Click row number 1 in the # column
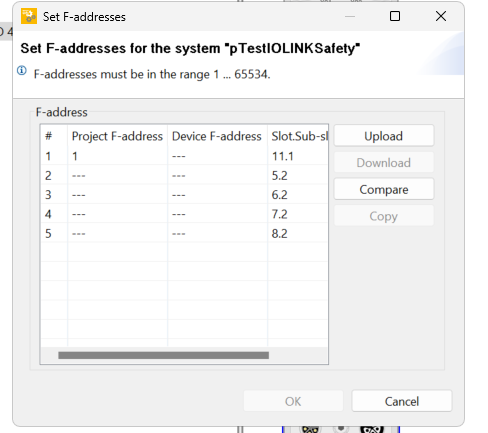The width and height of the screenshot is (488, 433). coord(48,156)
